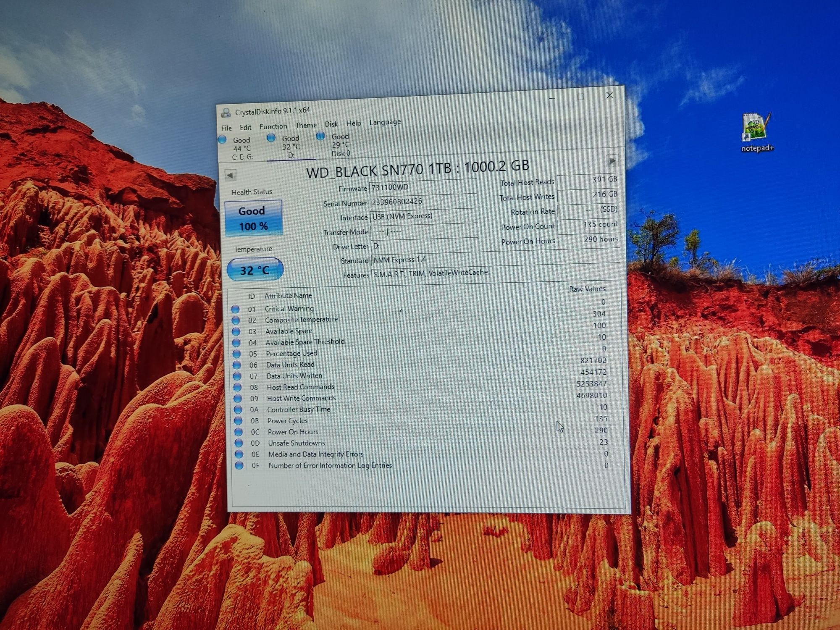Open the Help menu
This screenshot has width=840, height=630.
coord(353,123)
